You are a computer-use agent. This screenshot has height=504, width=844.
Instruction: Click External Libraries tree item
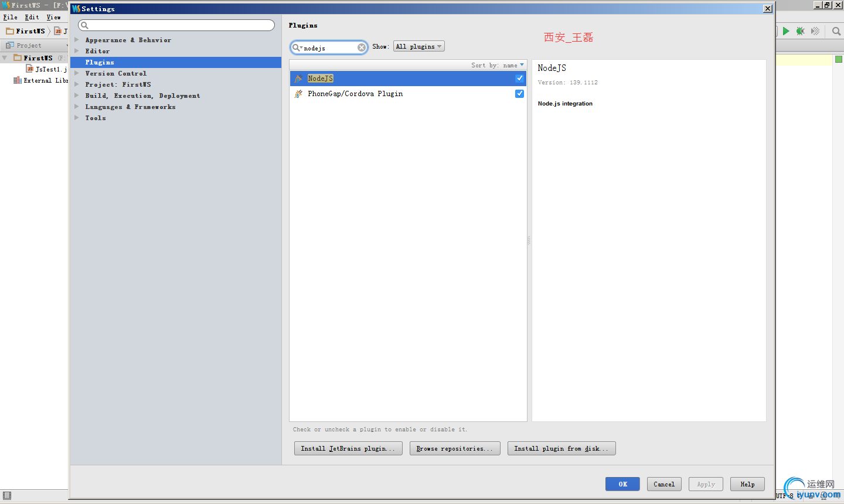46,80
